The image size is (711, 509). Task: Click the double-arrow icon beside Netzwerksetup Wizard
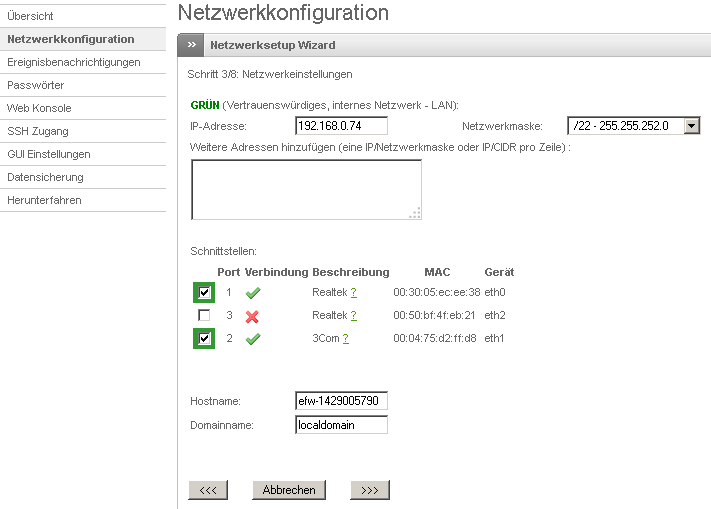[191, 45]
